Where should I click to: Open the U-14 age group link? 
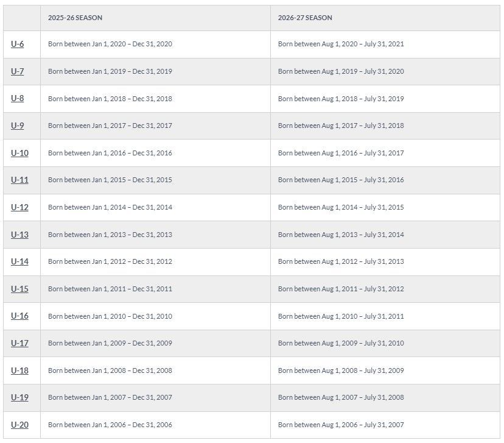click(x=19, y=261)
